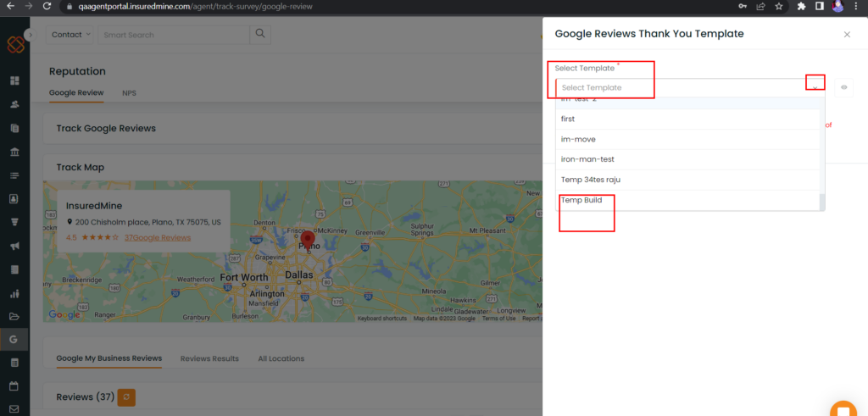
Task: Open the list lines icon in sidebar
Action: coord(15,175)
